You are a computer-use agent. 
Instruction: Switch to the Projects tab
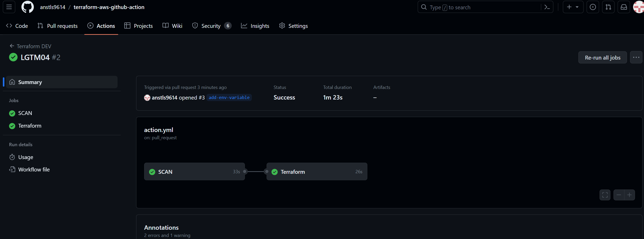(138, 26)
